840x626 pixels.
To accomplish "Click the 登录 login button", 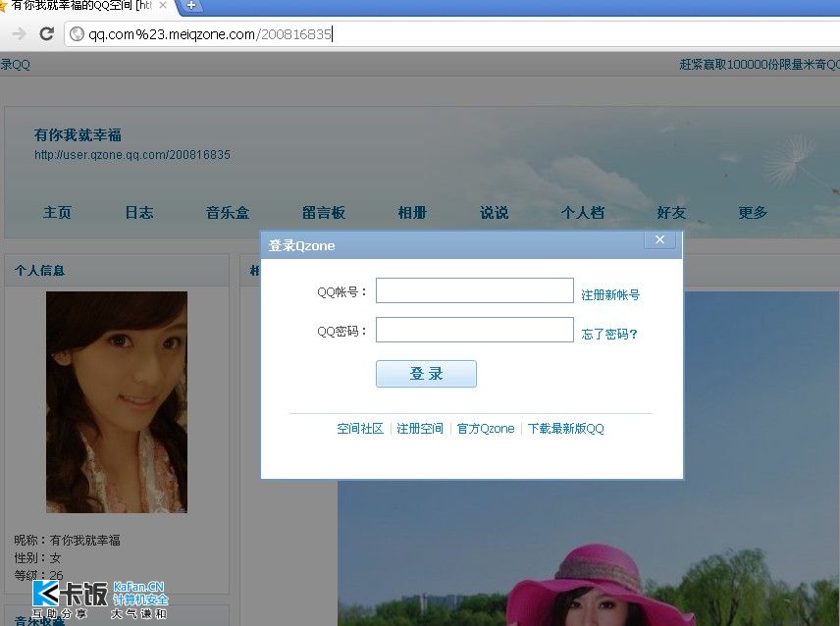I will (x=426, y=374).
